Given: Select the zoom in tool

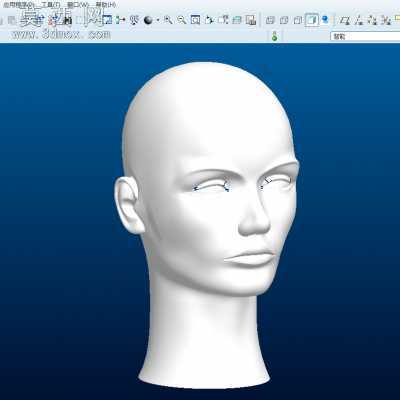Looking at the screenshot, I should pyautogui.click(x=168, y=20).
